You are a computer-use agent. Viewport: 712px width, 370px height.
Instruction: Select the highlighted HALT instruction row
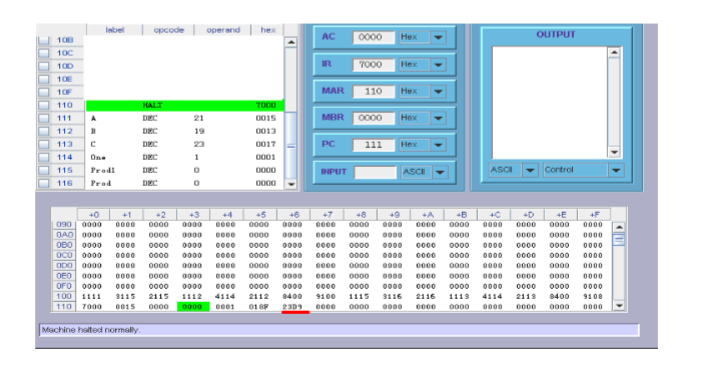point(185,105)
